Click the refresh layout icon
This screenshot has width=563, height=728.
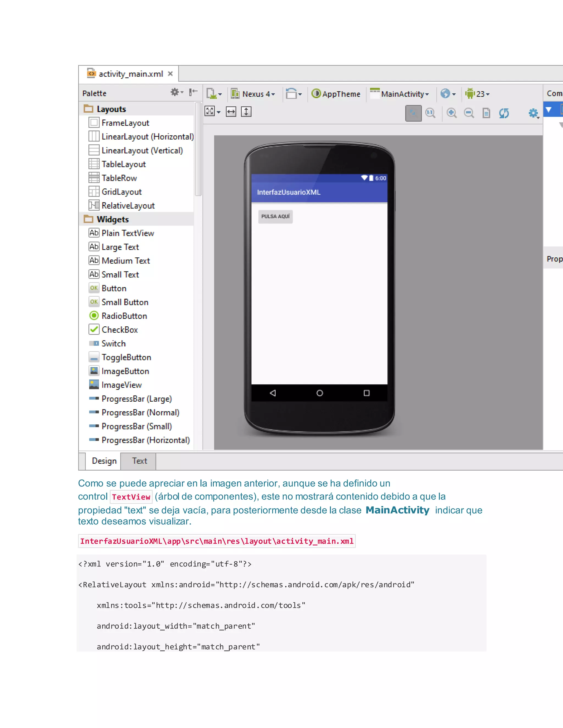coord(504,113)
